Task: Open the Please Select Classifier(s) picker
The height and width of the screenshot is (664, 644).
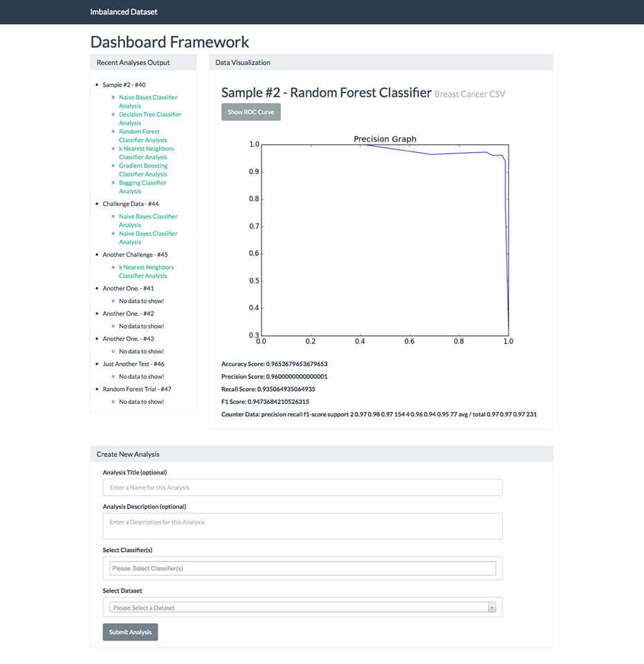Action: tap(301, 567)
